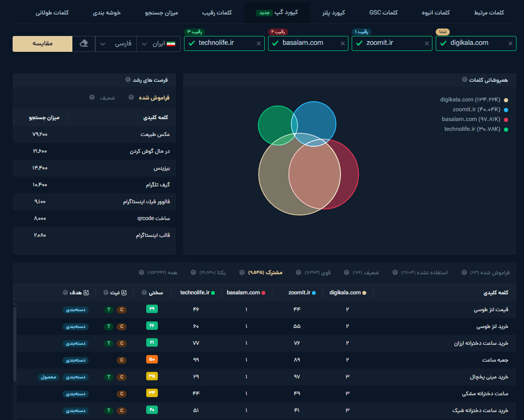Click digikala.com legend color dot
524x420 pixels.
[506, 100]
